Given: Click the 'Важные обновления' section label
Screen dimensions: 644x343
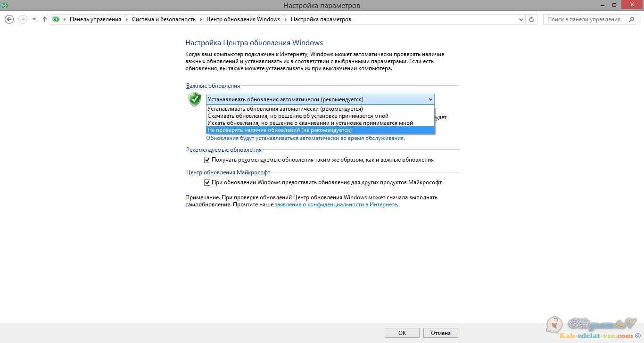Looking at the screenshot, I should 213,86.
